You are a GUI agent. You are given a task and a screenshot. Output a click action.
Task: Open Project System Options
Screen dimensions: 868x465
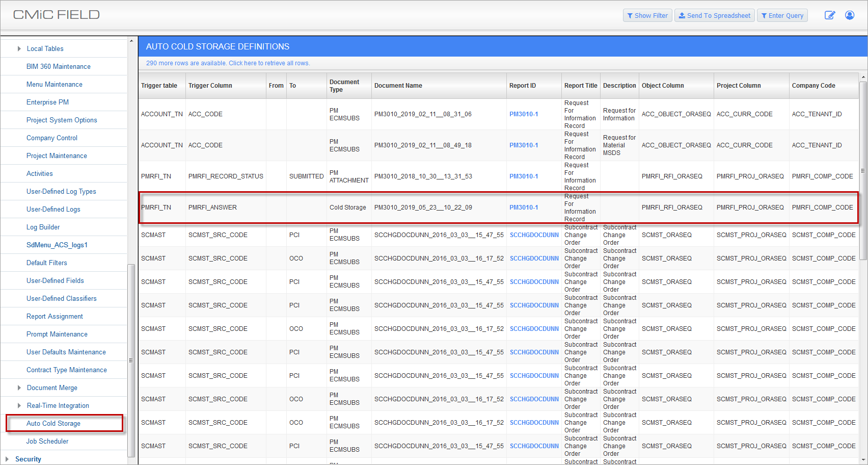click(62, 120)
